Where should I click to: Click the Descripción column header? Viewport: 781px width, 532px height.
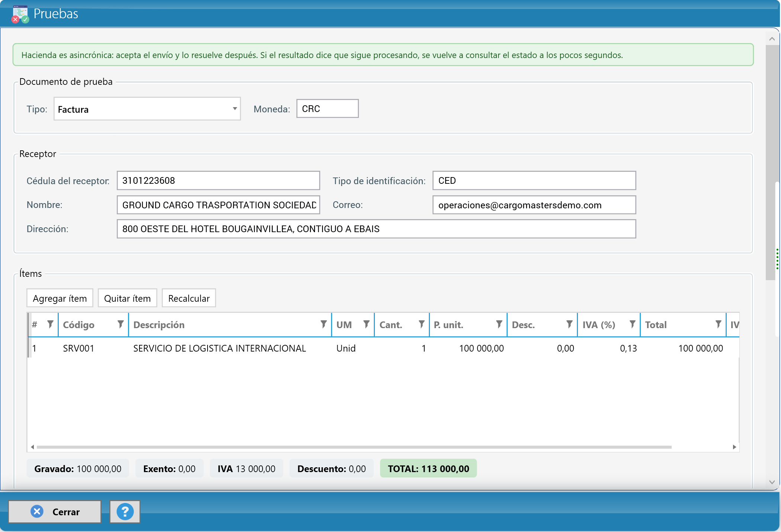click(x=230, y=325)
